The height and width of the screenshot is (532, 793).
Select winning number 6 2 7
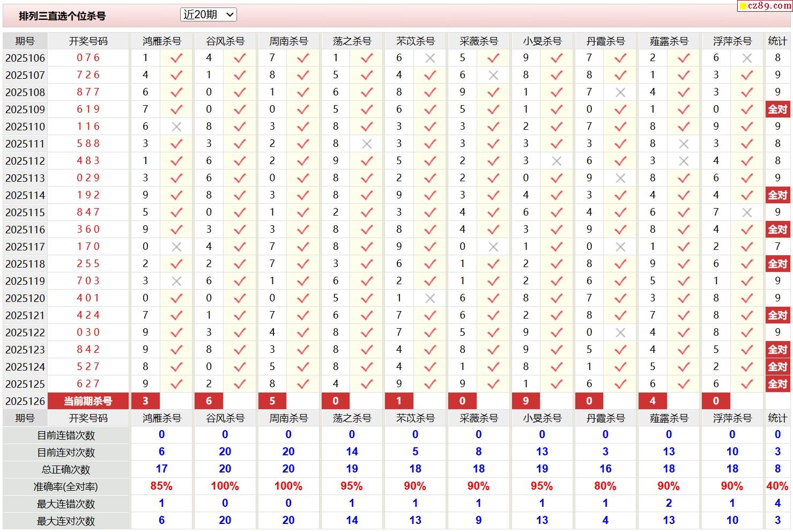click(x=88, y=384)
